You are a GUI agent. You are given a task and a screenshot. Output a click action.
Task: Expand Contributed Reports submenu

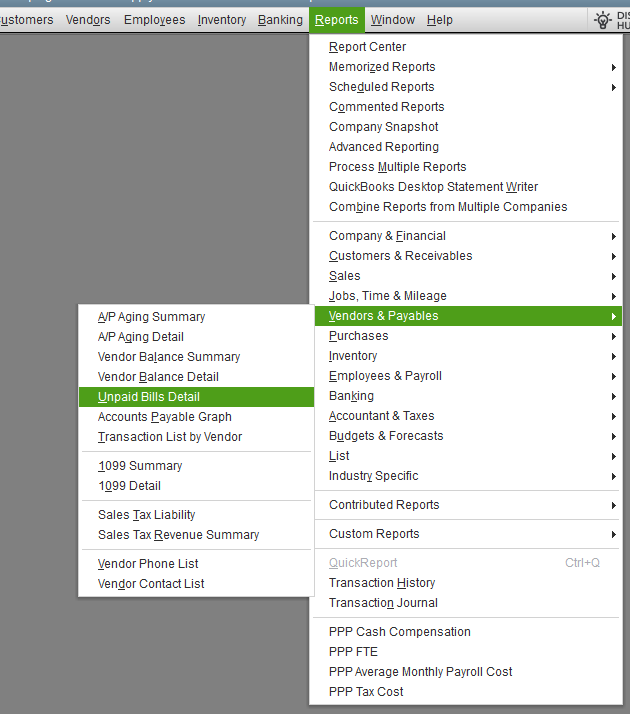[466, 505]
